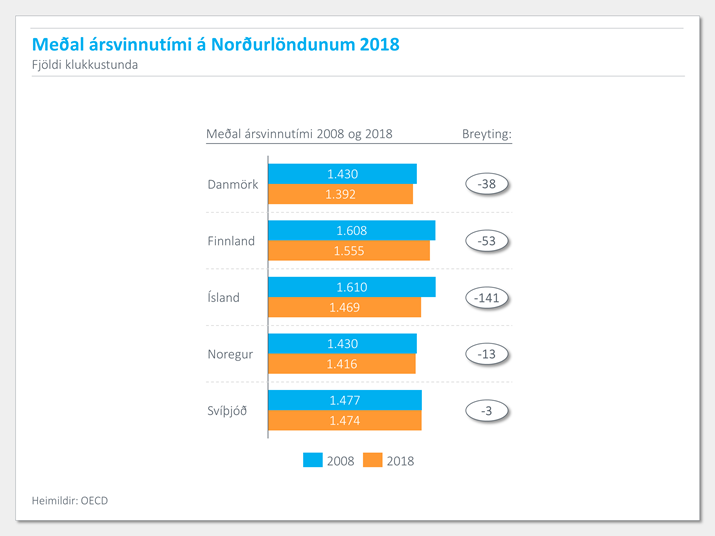The width and height of the screenshot is (715, 536).
Task: Click the orange 2018 legend swatch
Action: pos(372,460)
